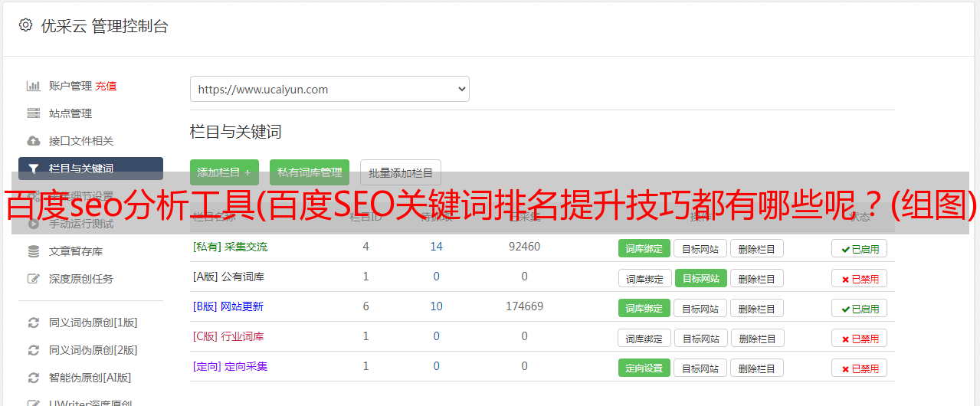Click 目标网站 in the 网站更新 row
Screen dimensions: 980x406
pyautogui.click(x=700, y=308)
